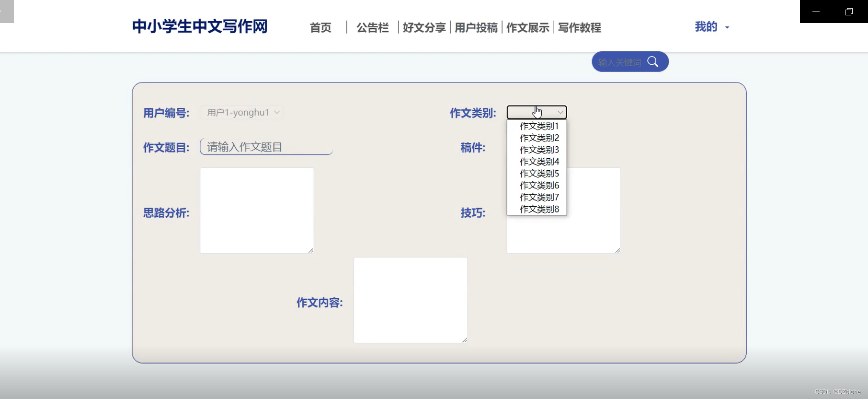
Task: Click inside the 作文内容 text area
Action: click(411, 300)
